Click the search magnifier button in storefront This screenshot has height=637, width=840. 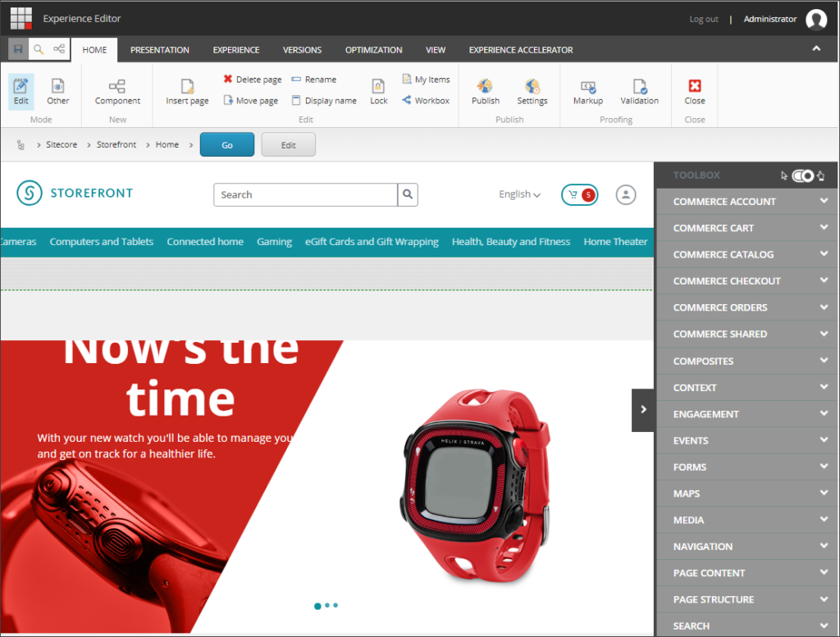click(x=408, y=195)
